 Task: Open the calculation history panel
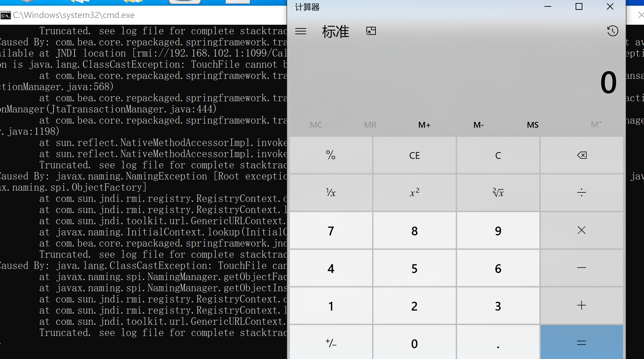[x=613, y=31]
